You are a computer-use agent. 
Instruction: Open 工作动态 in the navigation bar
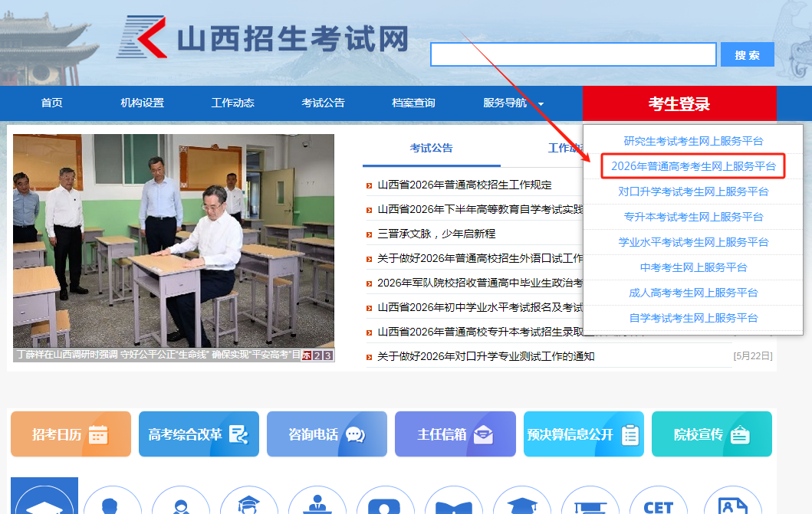(233, 103)
